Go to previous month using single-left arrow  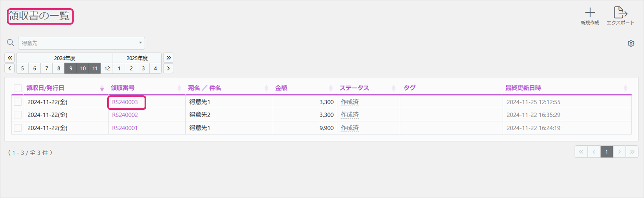10,68
